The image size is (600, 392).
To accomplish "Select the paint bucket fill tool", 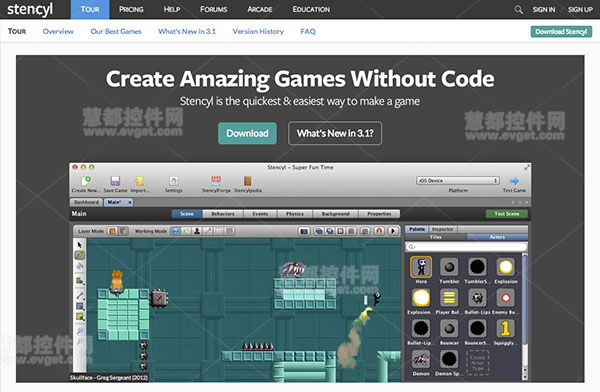I will tap(80, 266).
